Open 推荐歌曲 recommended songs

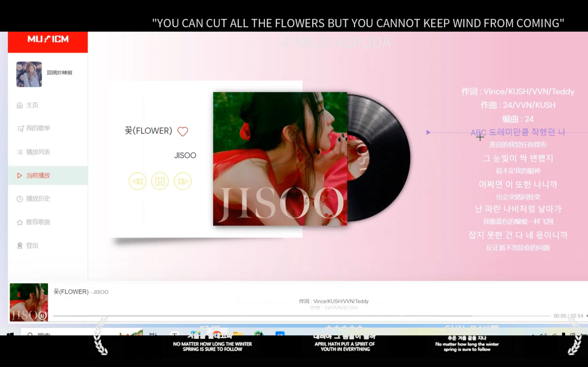point(34,222)
